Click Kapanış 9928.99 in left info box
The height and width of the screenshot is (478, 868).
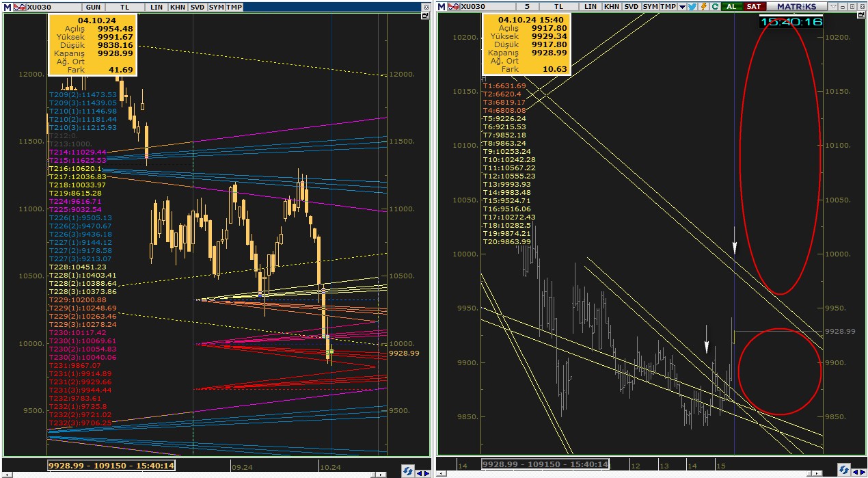tap(93, 53)
